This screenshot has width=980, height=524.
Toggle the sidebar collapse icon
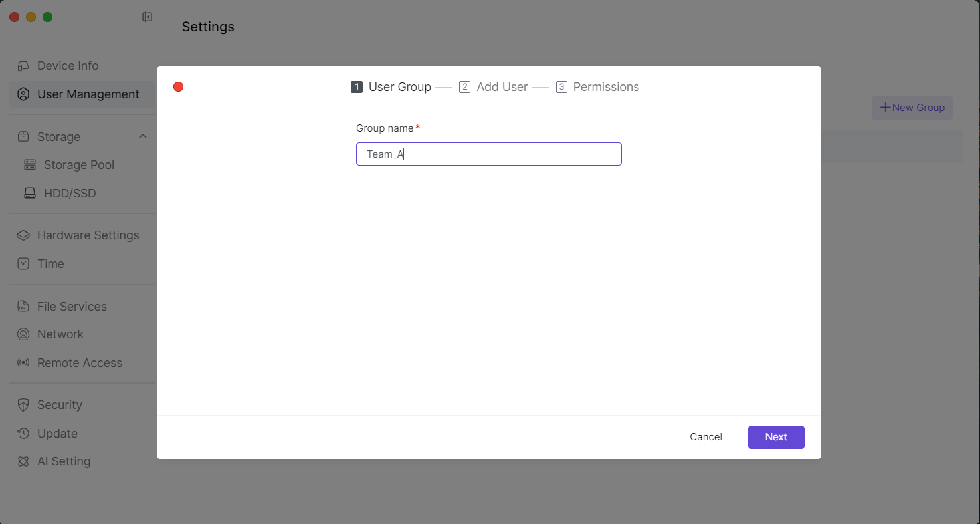[x=147, y=17]
